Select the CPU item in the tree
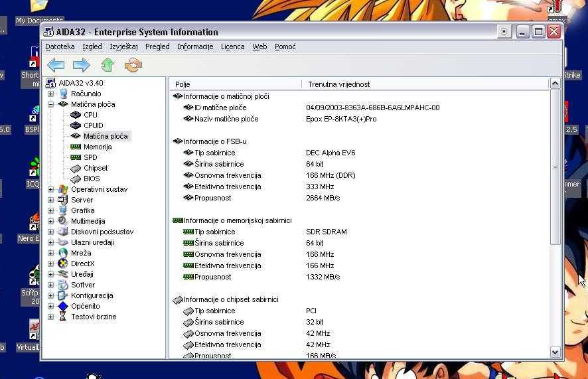The height and width of the screenshot is (379, 588). pos(90,115)
